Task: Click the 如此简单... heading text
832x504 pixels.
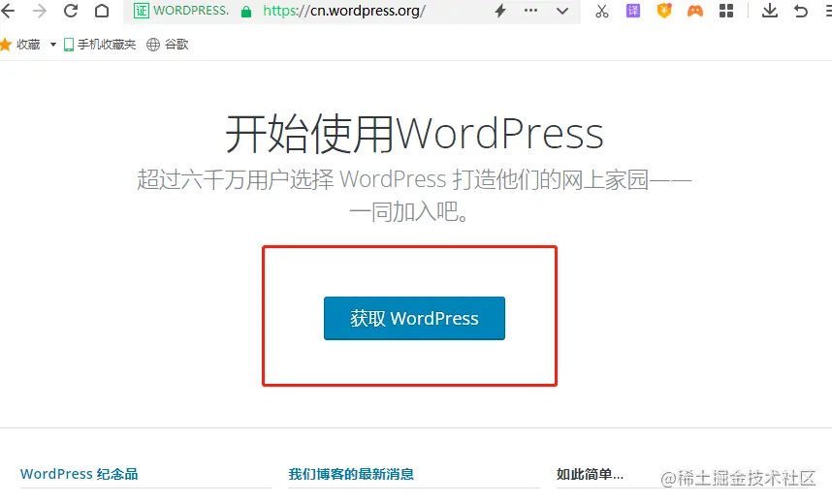Action: pos(590,474)
